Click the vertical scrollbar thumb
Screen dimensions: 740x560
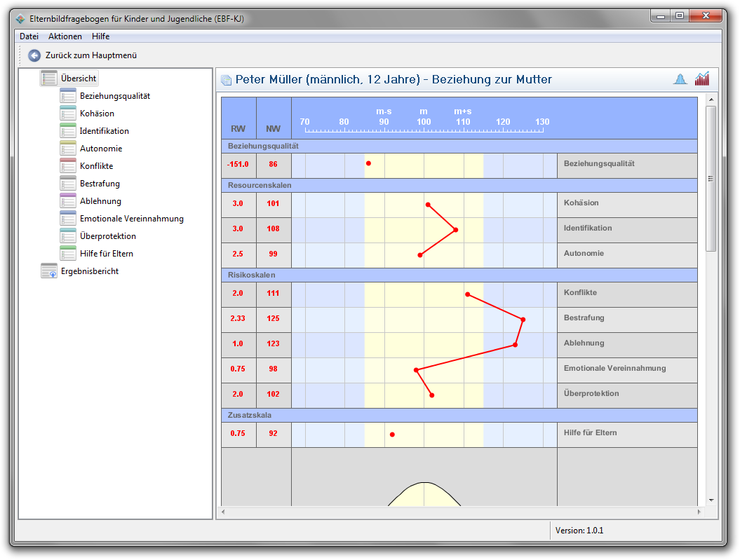[711, 179]
